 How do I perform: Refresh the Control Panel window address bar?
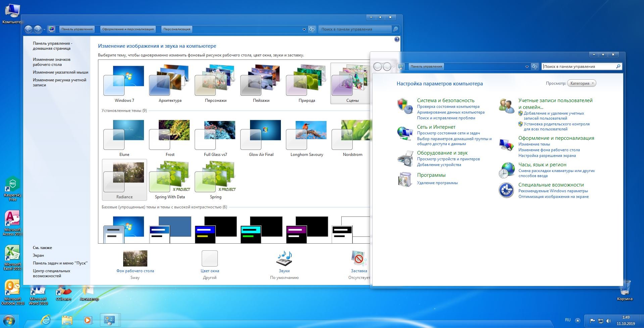point(535,67)
